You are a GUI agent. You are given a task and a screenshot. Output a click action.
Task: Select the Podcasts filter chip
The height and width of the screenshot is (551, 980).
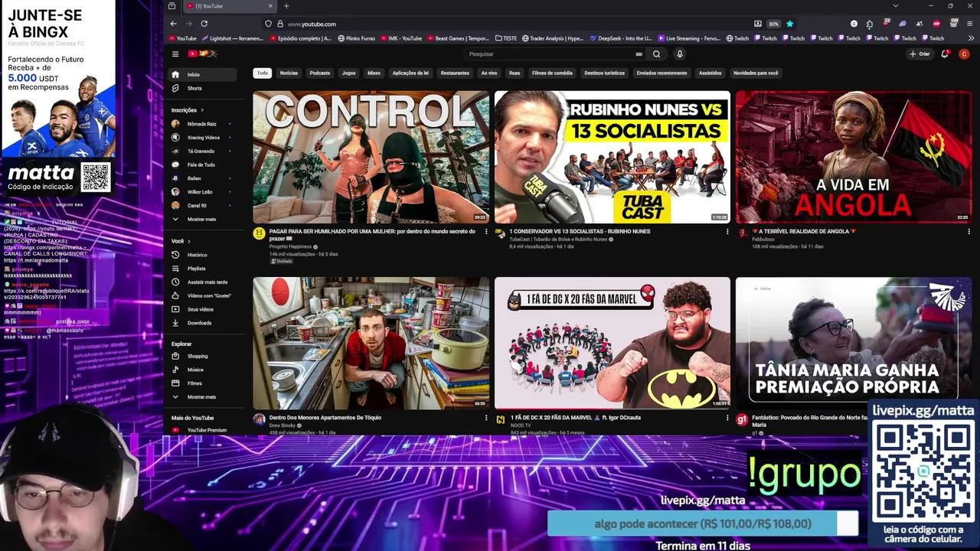[320, 73]
